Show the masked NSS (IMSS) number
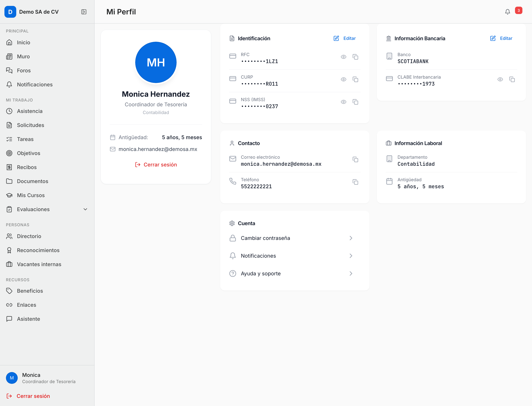The height and width of the screenshot is (406, 532). pos(343,102)
